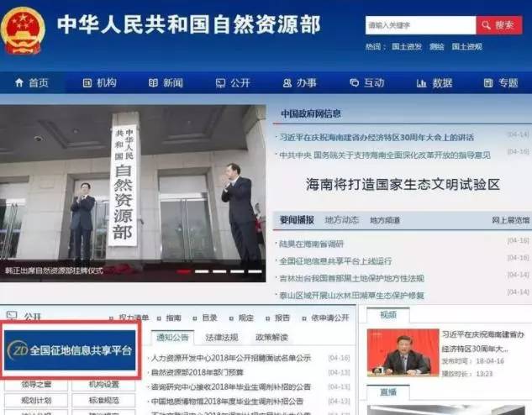Open notice 自然资源部2018年部门预算
The width and height of the screenshot is (532, 415).
(198, 373)
